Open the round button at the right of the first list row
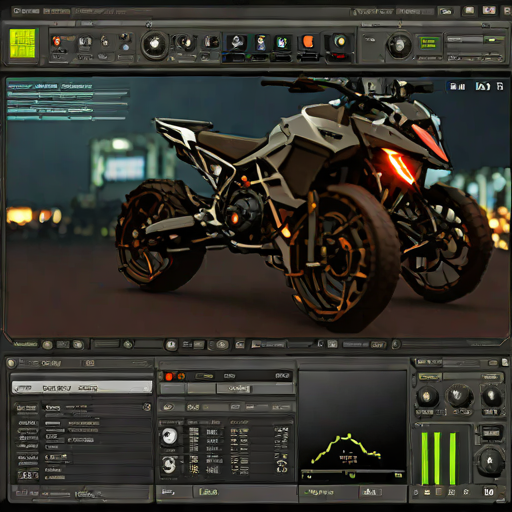The width and height of the screenshot is (512, 512). click(147, 407)
